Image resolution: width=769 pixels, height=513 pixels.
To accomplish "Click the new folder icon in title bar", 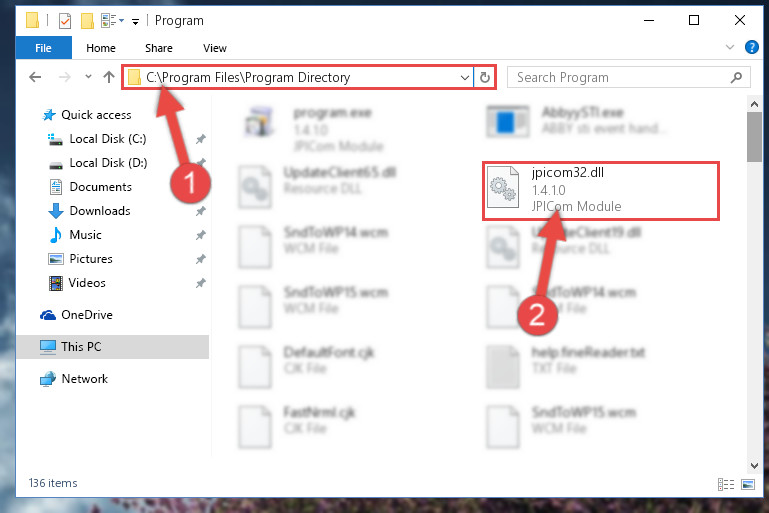I will [87, 21].
